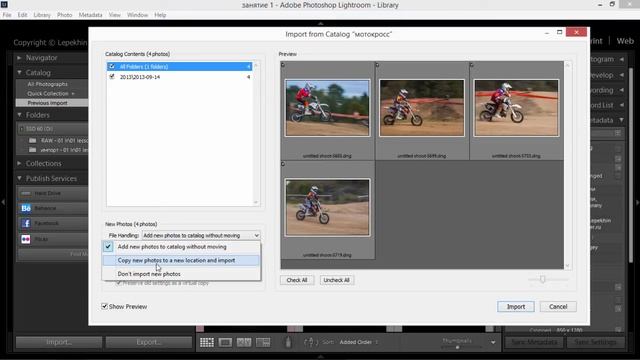
Task: Switch to the Web module
Action: tap(625, 41)
